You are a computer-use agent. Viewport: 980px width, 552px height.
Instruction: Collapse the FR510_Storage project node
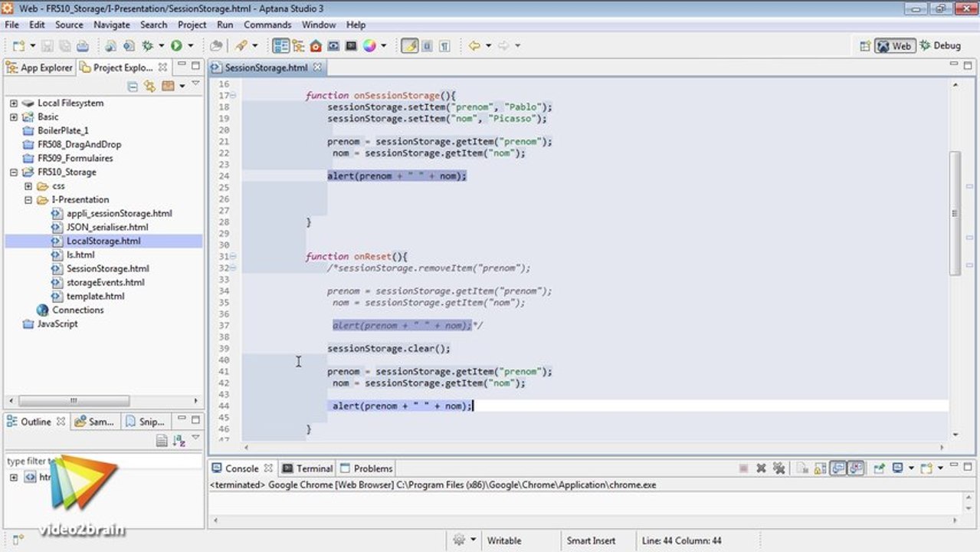[13, 172]
